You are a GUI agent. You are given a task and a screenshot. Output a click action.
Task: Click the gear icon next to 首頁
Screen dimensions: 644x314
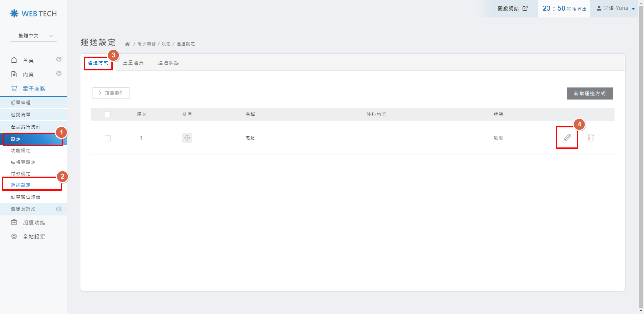(x=59, y=59)
